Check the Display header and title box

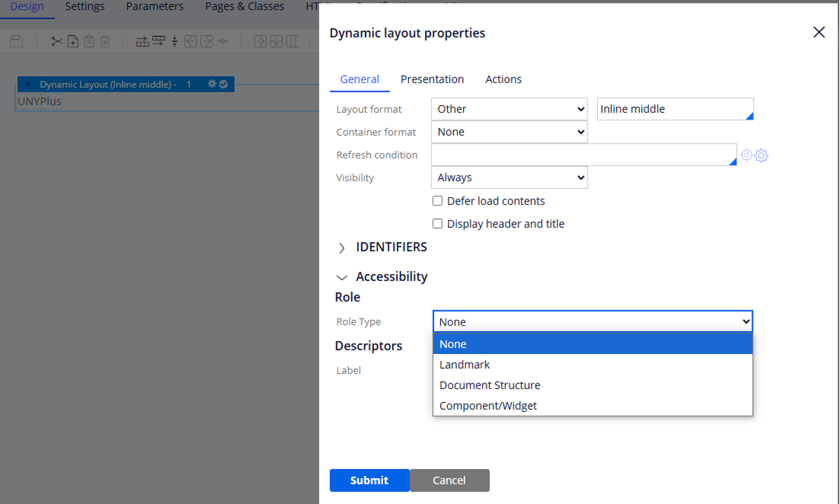pos(437,224)
